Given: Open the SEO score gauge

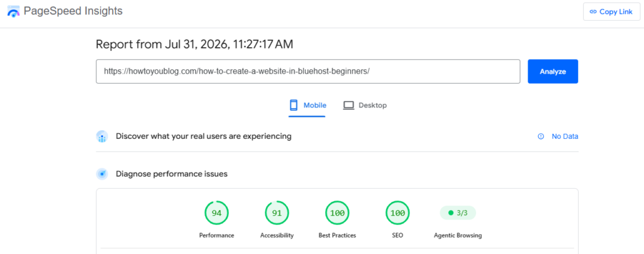Looking at the screenshot, I should (x=397, y=213).
